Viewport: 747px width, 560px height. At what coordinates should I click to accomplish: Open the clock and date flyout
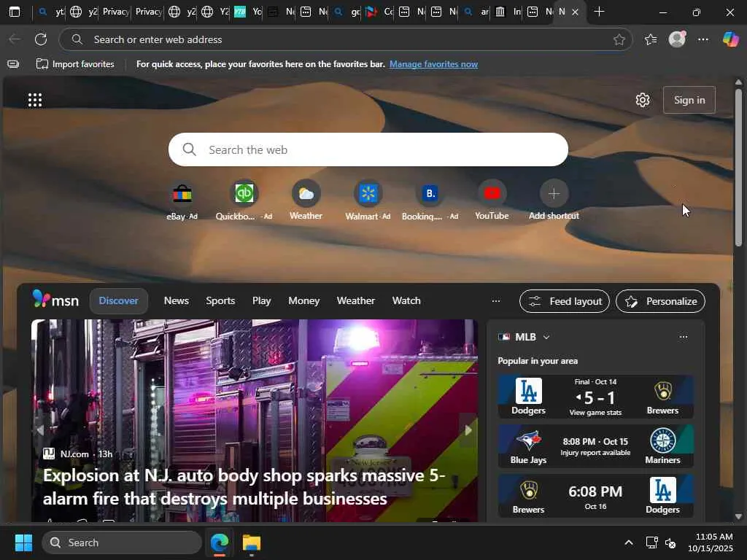[x=711, y=542]
